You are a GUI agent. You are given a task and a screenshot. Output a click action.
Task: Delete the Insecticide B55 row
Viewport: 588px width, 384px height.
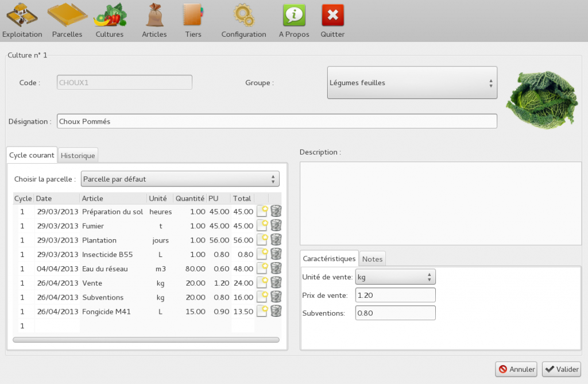pos(276,254)
